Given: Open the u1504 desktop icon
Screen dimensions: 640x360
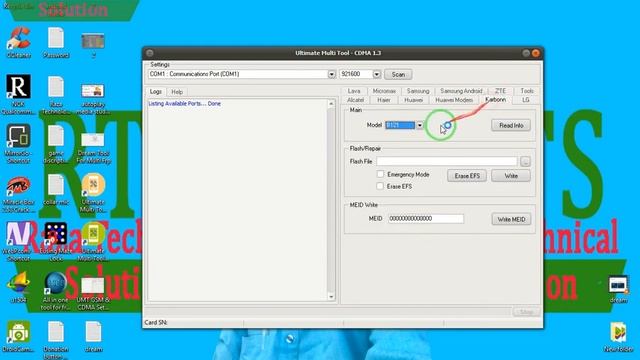Looking at the screenshot, I should [x=18, y=287].
